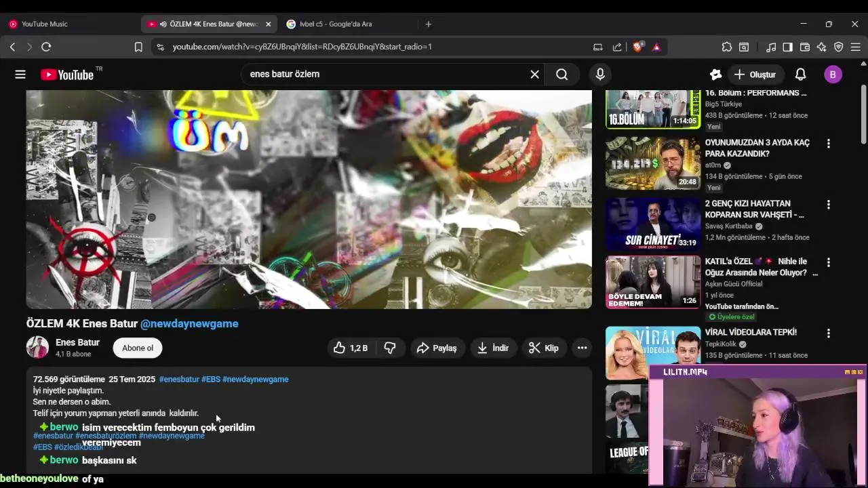Open options for VİRAL VİDEOLARA TEPKİ video

coord(828,333)
